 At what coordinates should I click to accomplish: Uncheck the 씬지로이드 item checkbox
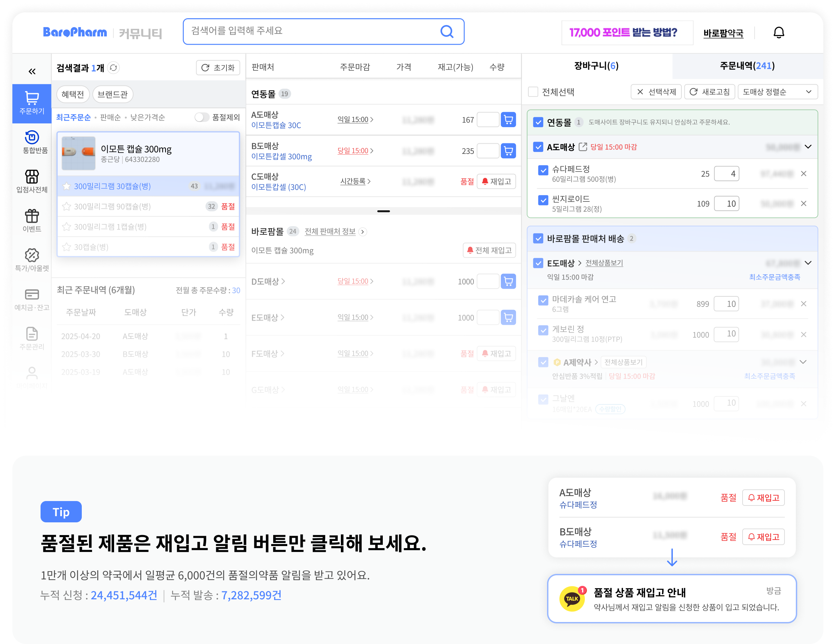[x=543, y=200]
